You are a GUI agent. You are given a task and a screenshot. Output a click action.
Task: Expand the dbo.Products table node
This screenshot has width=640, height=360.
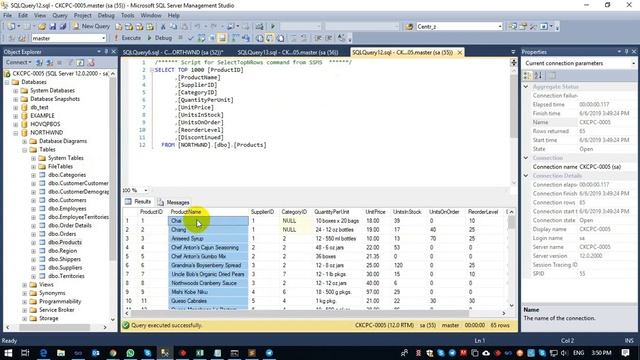point(33,242)
